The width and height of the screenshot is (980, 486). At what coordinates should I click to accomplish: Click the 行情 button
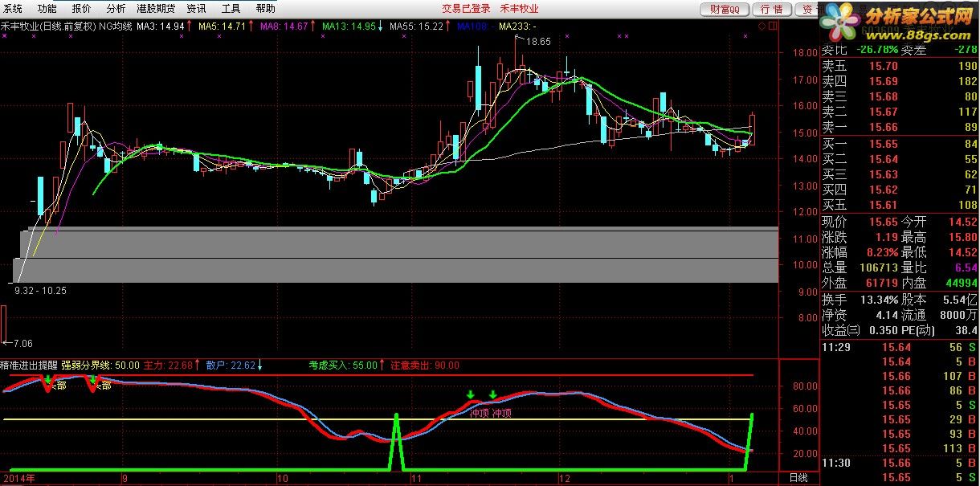click(x=772, y=10)
